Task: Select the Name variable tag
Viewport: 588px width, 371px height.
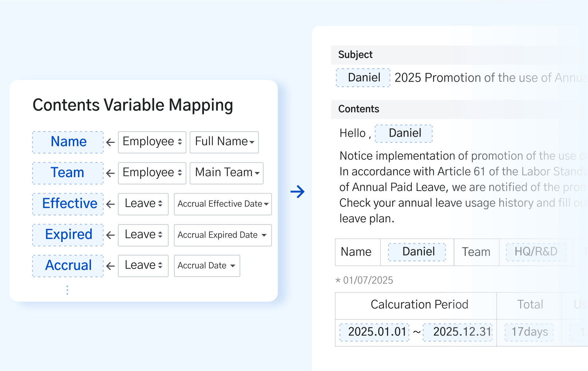Action: pyautogui.click(x=68, y=142)
